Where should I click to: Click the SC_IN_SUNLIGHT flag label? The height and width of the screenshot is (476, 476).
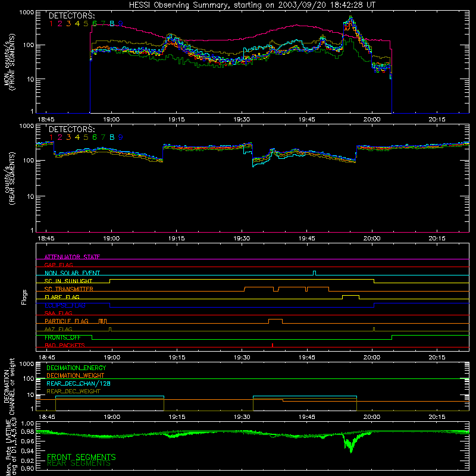click(68, 281)
